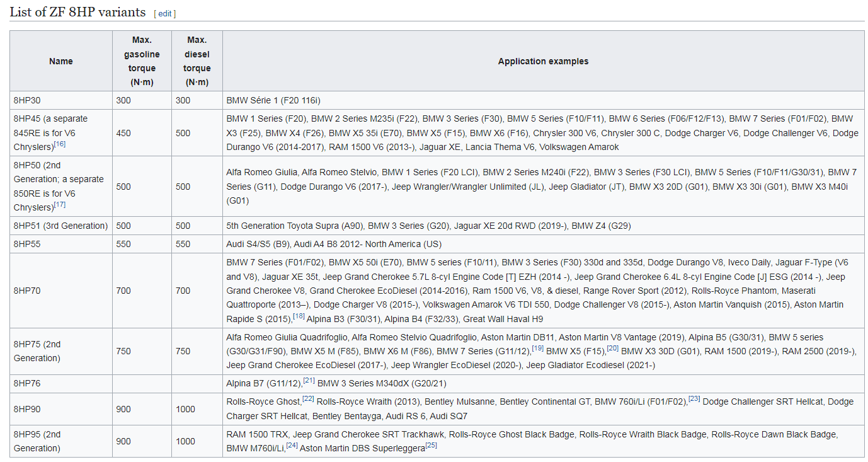Click the 8HP90 gasoline torque value 900
868x462 pixels.
click(x=123, y=409)
